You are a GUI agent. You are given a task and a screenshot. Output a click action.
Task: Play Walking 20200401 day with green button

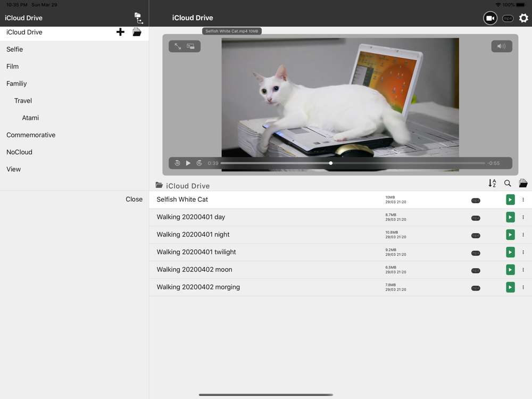pyautogui.click(x=510, y=217)
